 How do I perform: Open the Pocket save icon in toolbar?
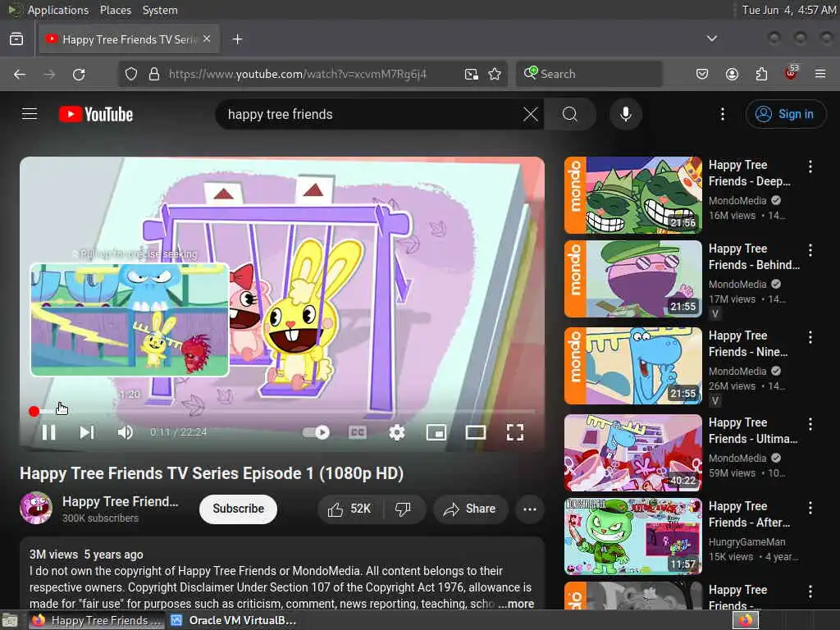pos(702,74)
